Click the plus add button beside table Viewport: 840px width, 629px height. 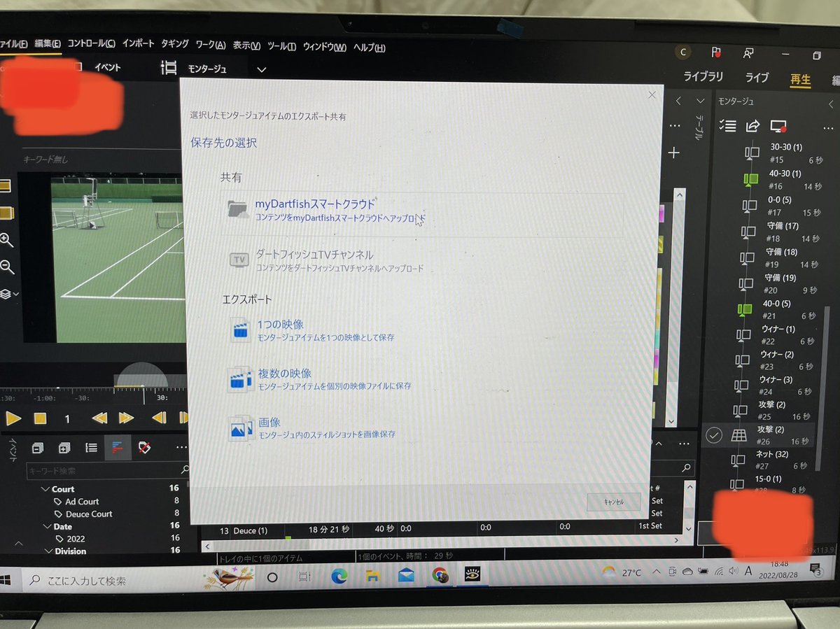tap(673, 153)
